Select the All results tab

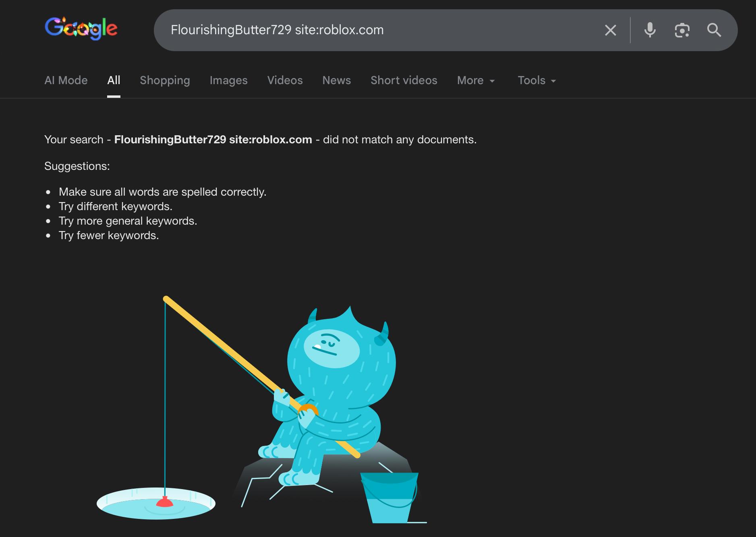pos(114,81)
